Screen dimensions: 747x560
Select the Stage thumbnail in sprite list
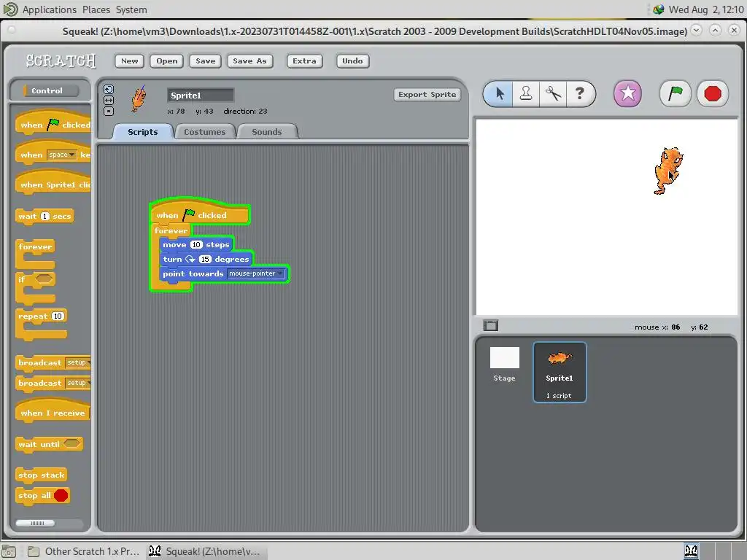(505, 365)
